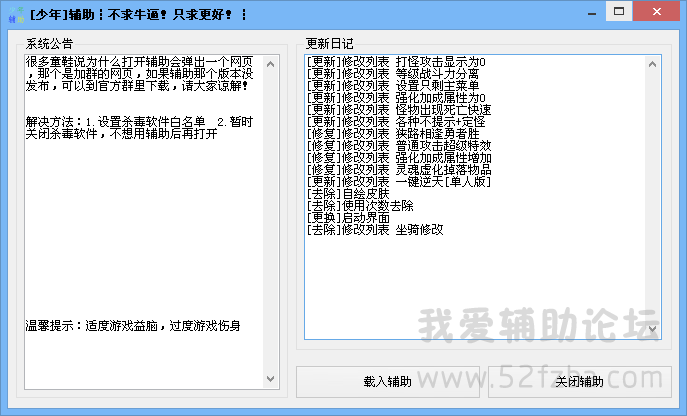Click the first announcement paragraph 很多童鞋说
This screenshot has width=687, height=416.
click(x=139, y=74)
